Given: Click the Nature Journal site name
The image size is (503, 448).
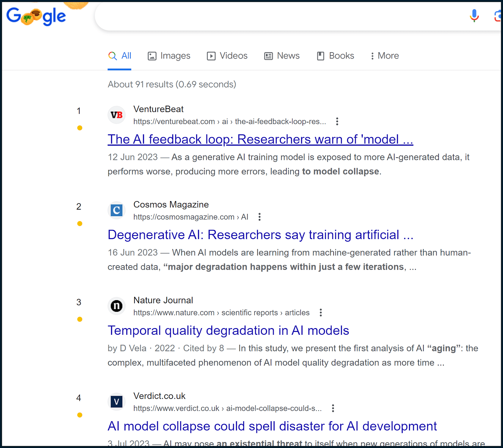Looking at the screenshot, I should pyautogui.click(x=163, y=300).
